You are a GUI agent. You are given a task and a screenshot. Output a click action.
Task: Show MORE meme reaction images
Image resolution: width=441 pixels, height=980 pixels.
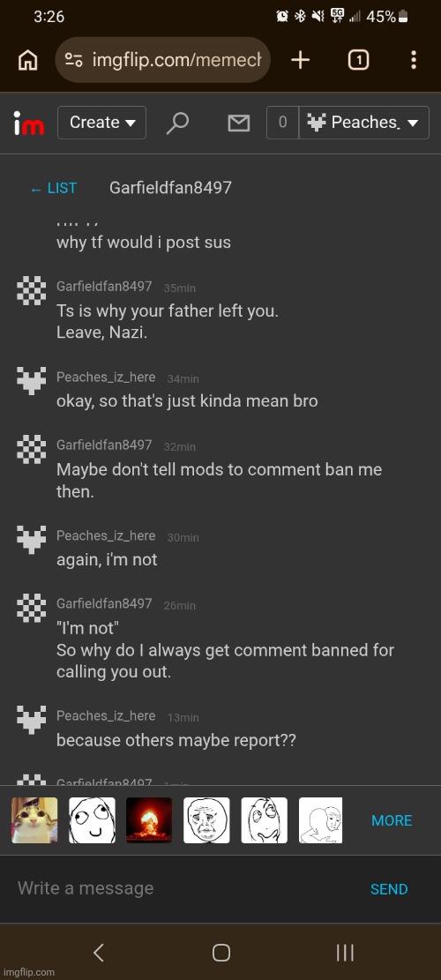tap(392, 820)
